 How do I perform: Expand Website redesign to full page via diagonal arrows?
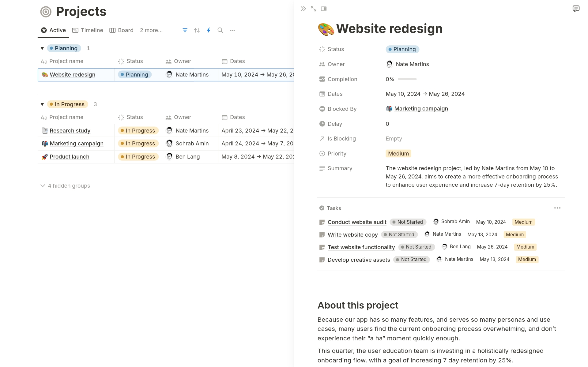pyautogui.click(x=313, y=9)
